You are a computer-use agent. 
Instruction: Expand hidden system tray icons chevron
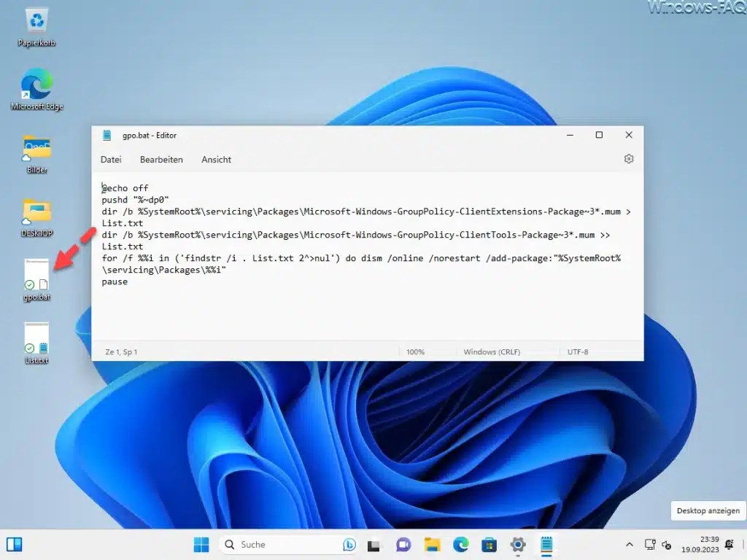(x=630, y=544)
